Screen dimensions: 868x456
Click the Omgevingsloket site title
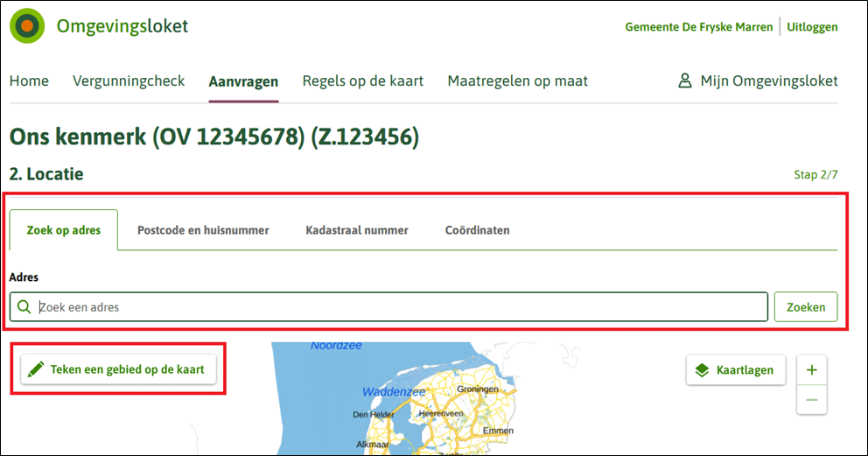coord(122,26)
